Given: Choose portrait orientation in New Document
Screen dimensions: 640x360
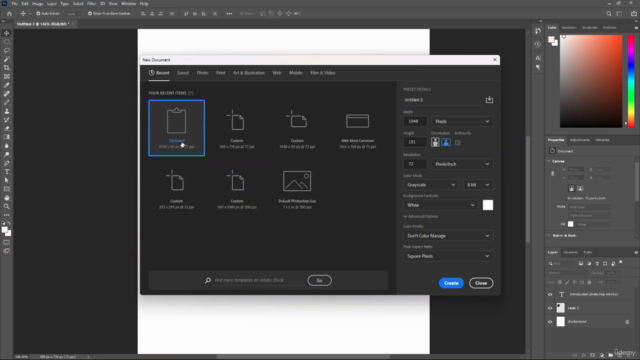Looking at the screenshot, I should tap(435, 142).
